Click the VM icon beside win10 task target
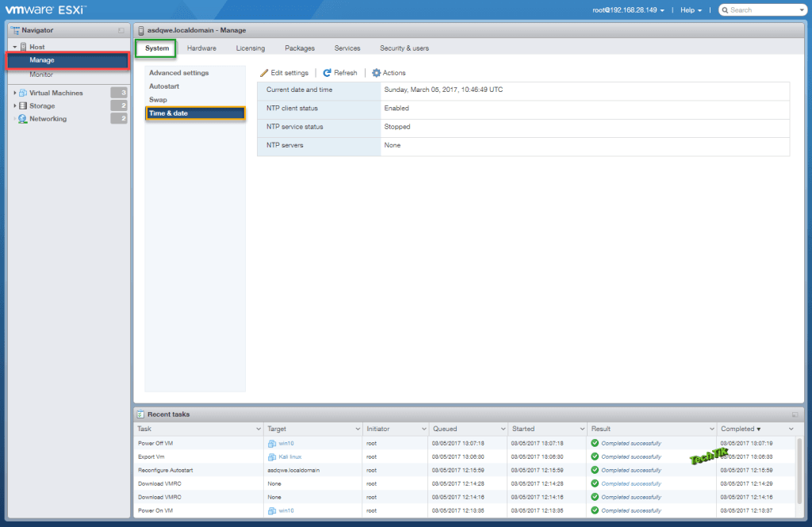 [x=271, y=443]
